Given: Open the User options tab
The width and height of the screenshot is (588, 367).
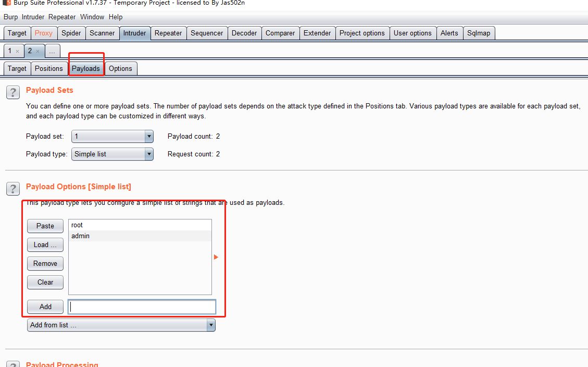Looking at the screenshot, I should (412, 33).
